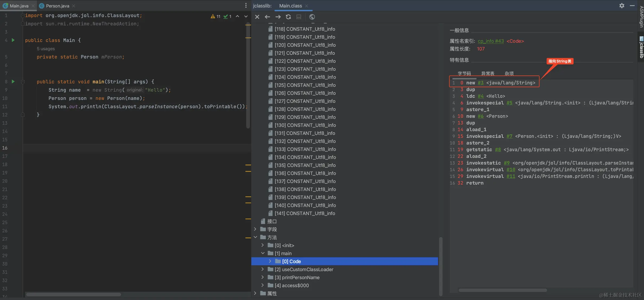Expand the [3] printPersonName node
The width and height of the screenshot is (644, 300).
(x=263, y=277)
